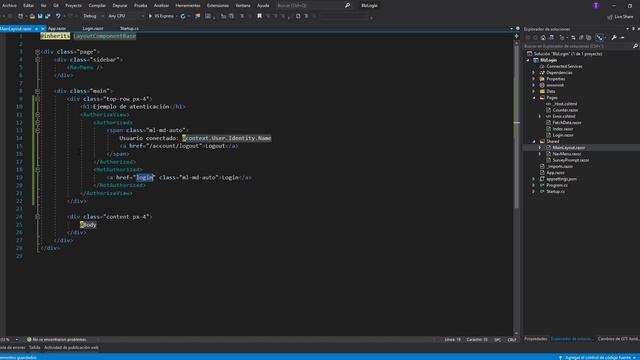
Task: Collapse the BlzLogin project node
Action: pyautogui.click(x=528, y=60)
